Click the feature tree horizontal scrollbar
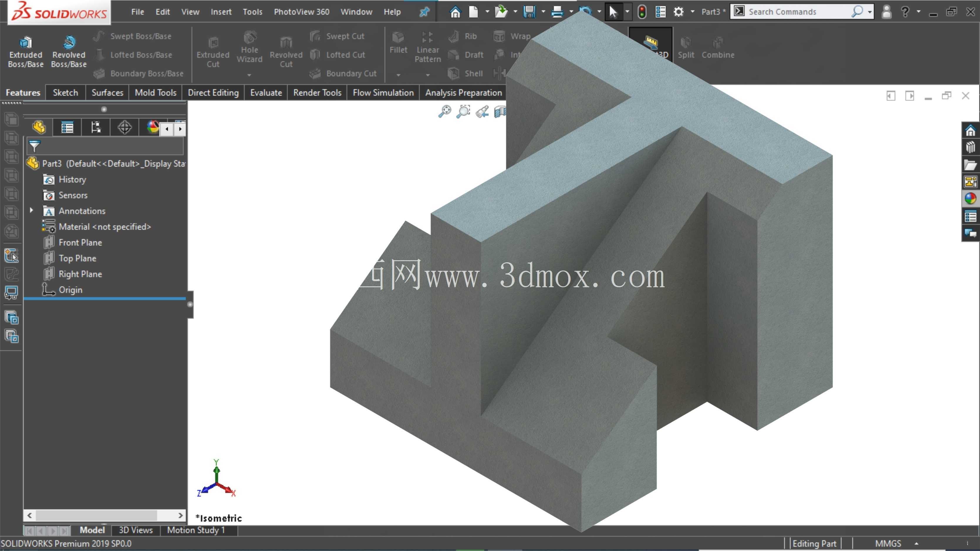The width and height of the screenshot is (980, 551). (x=104, y=515)
